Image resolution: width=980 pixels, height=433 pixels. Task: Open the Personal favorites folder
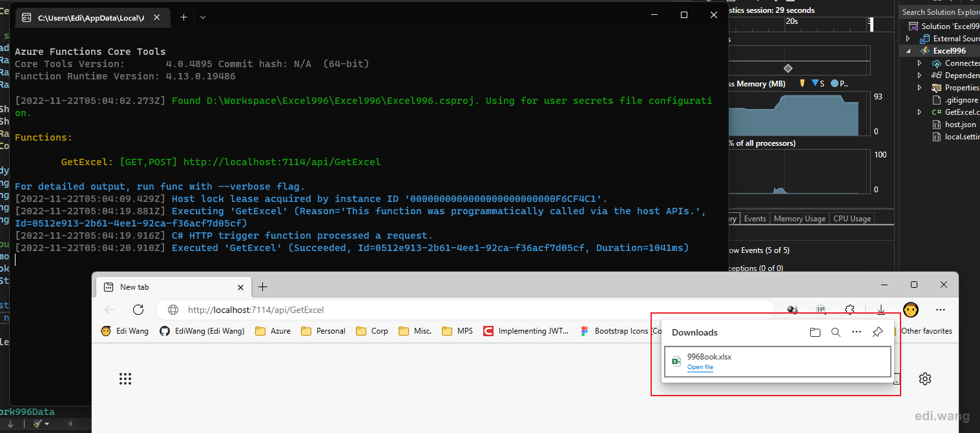pos(323,331)
